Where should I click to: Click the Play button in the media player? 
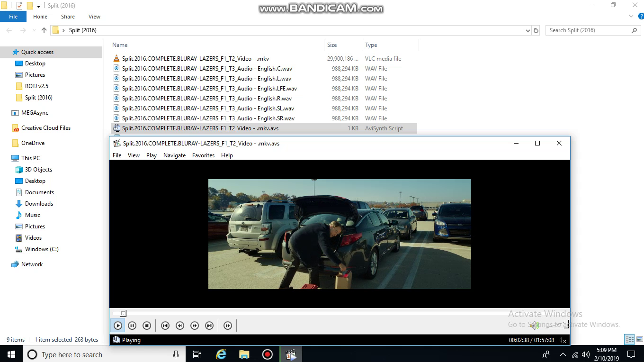click(118, 326)
